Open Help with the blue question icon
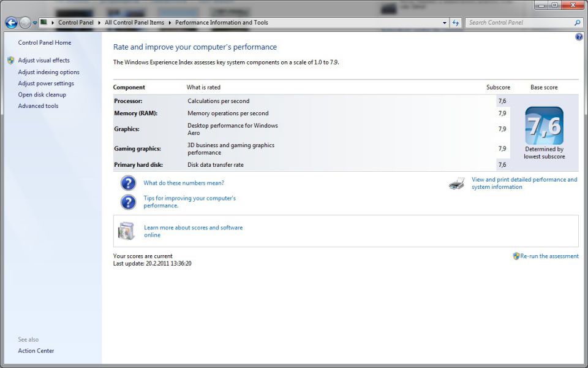Image resolution: width=588 pixels, height=368 pixels. (x=579, y=37)
